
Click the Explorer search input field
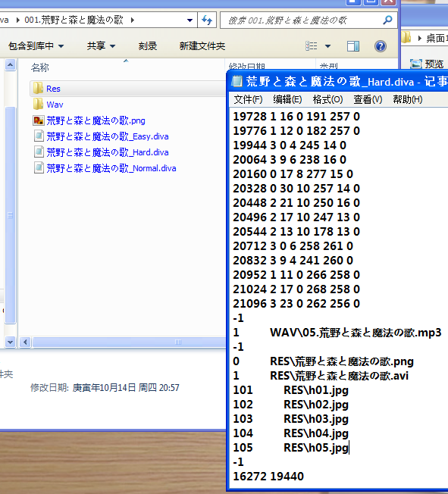tap(302, 20)
